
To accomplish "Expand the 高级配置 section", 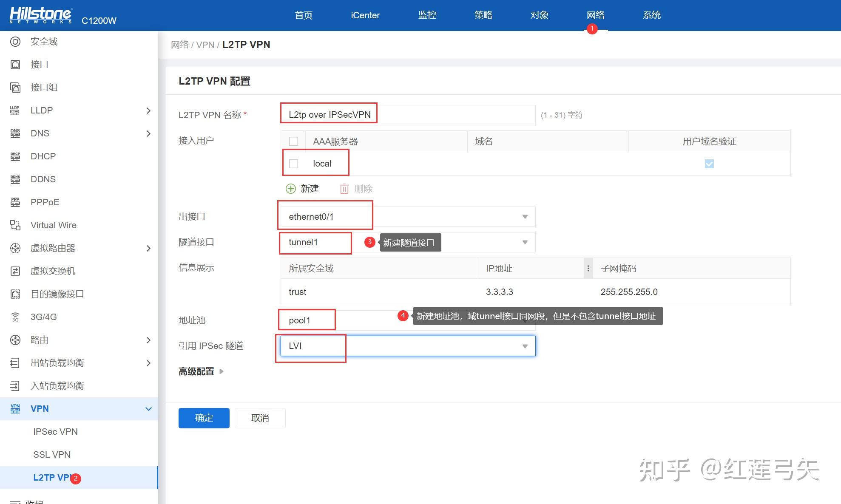I will click(201, 371).
